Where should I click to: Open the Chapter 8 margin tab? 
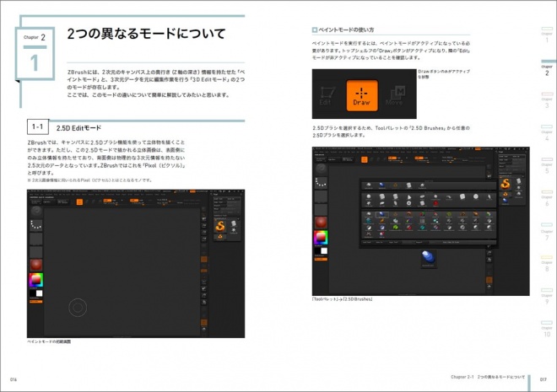tap(547, 264)
